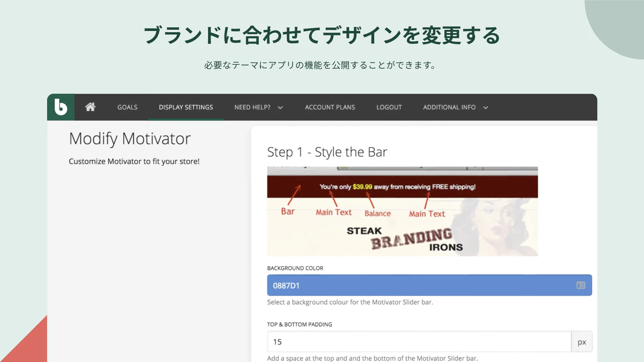This screenshot has width=644, height=362.
Task: Click the Motivator bar preview image
Action: pos(403,211)
